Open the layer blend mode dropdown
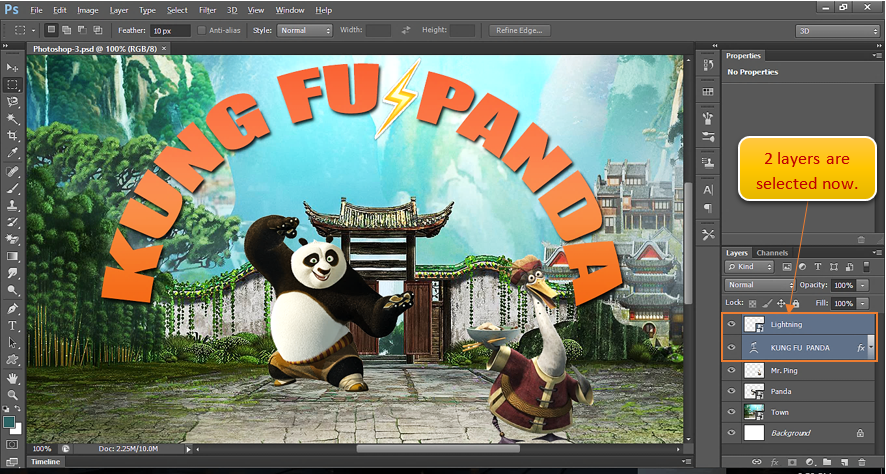 click(759, 285)
